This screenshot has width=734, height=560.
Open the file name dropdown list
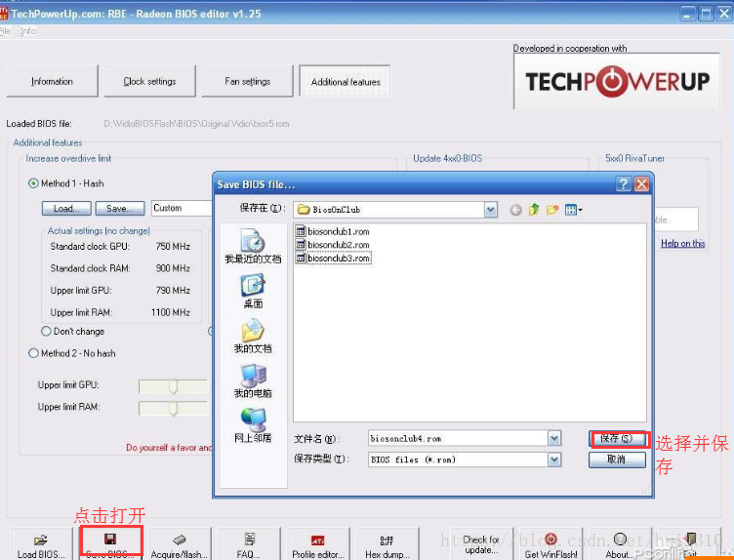coord(554,439)
